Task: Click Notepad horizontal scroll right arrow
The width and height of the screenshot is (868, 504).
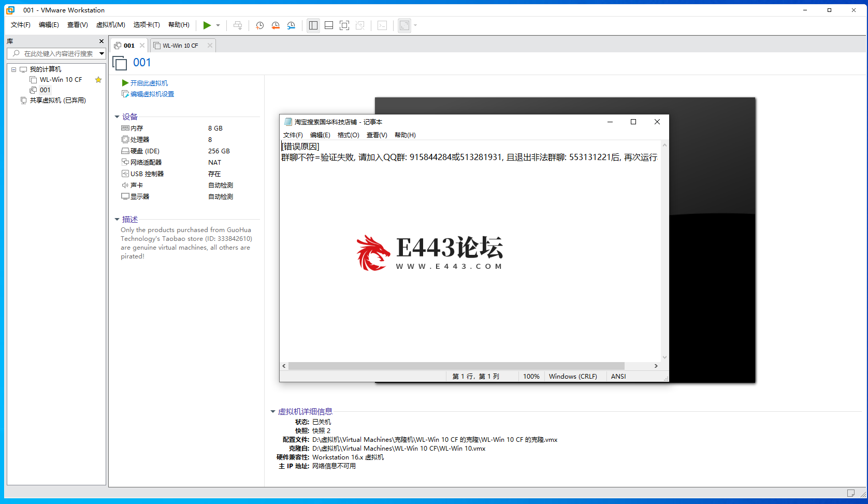Action: tap(656, 366)
